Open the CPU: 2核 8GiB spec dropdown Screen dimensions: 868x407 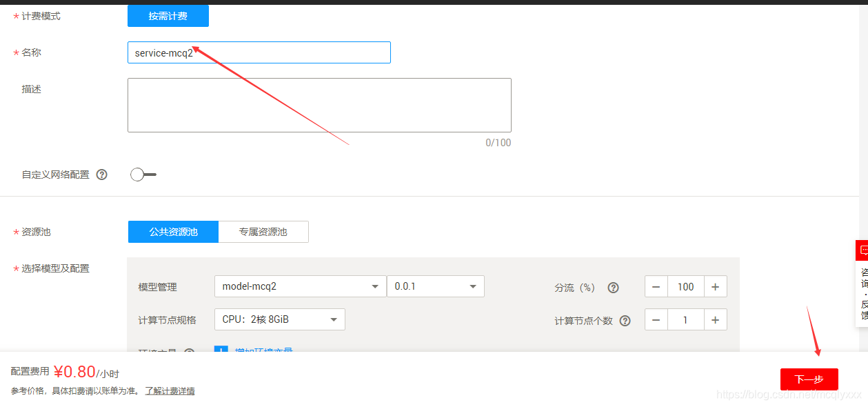coord(280,319)
